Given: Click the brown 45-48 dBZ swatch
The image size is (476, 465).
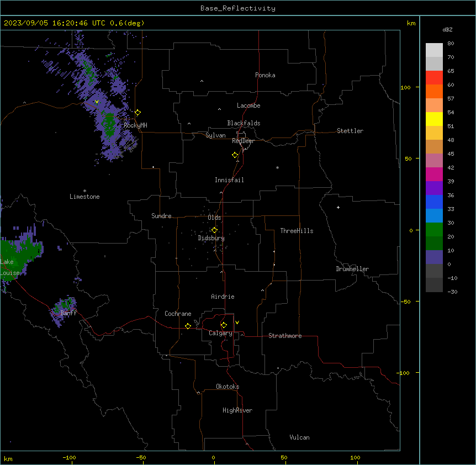Looking at the screenshot, I should (434, 146).
